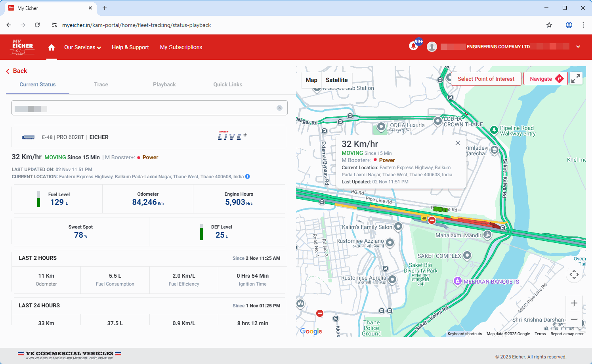Clear the vehicle search field

tap(280, 108)
